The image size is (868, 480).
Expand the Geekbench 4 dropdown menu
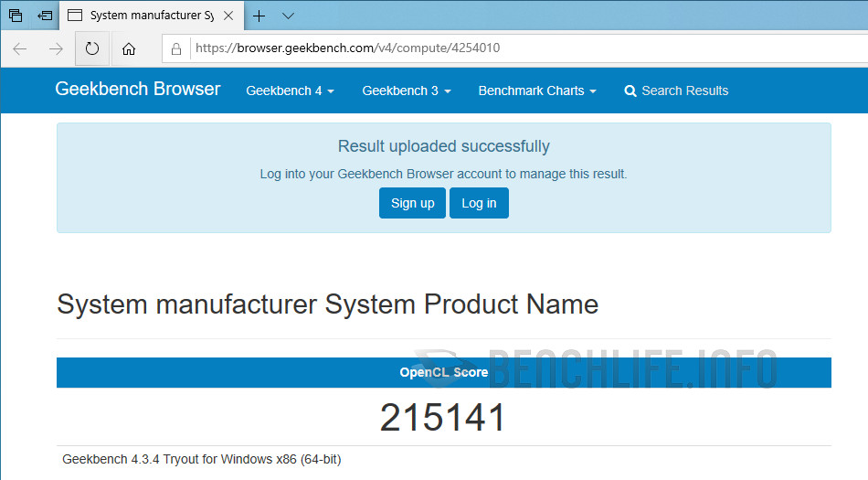pyautogui.click(x=290, y=91)
